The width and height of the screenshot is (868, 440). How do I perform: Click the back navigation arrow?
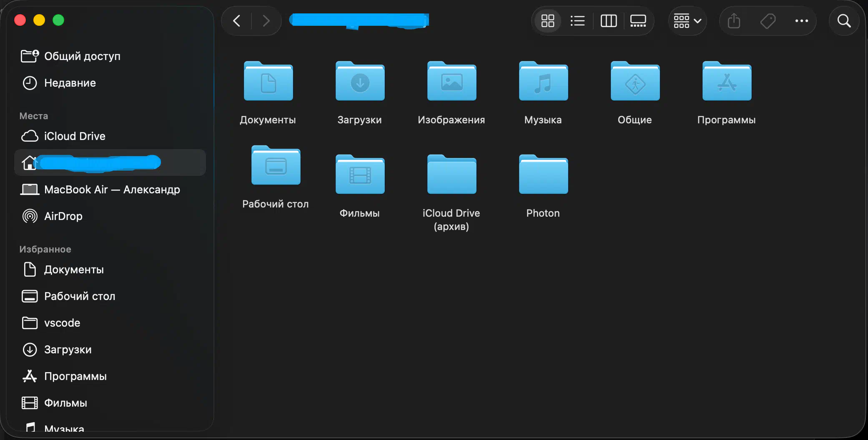237,21
